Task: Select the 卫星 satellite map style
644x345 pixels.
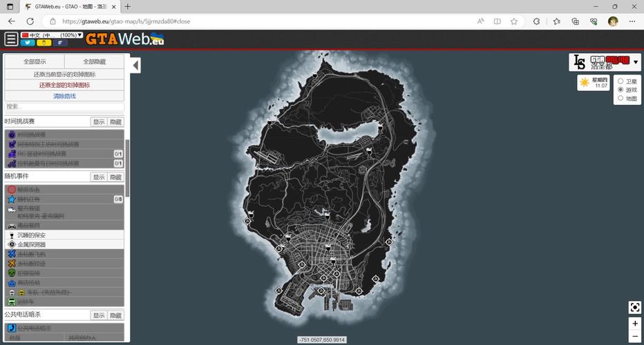Action: click(x=621, y=81)
